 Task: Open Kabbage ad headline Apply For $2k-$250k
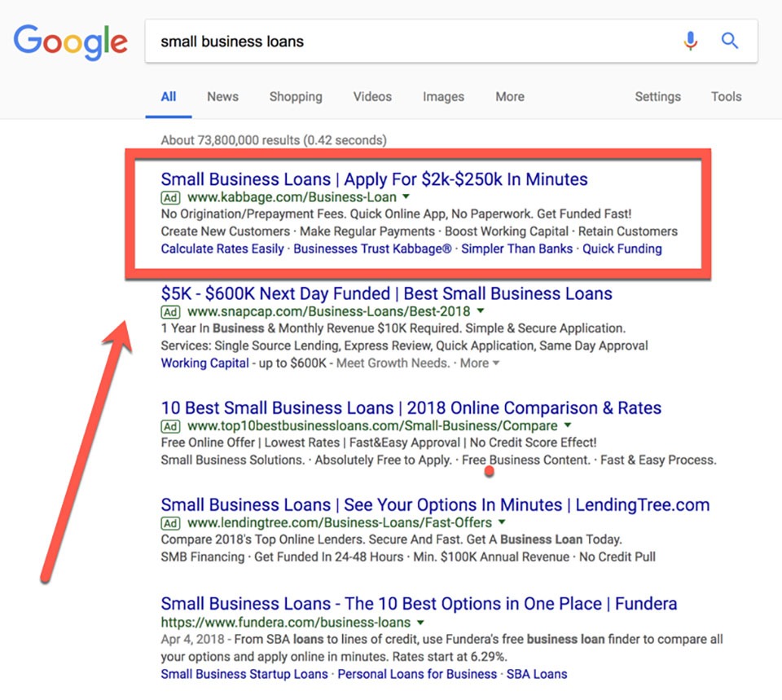pyautogui.click(x=374, y=179)
